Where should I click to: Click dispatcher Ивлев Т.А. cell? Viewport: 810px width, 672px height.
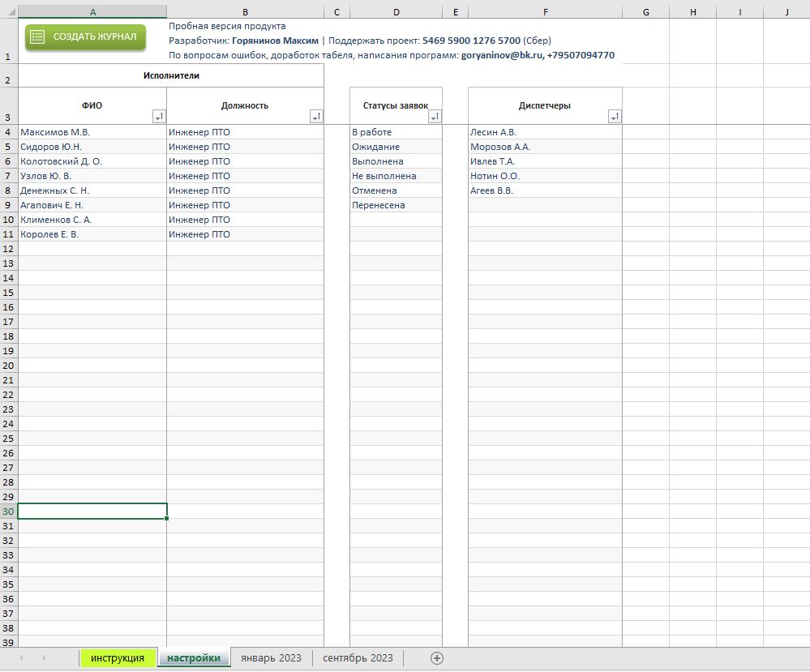pos(546,161)
